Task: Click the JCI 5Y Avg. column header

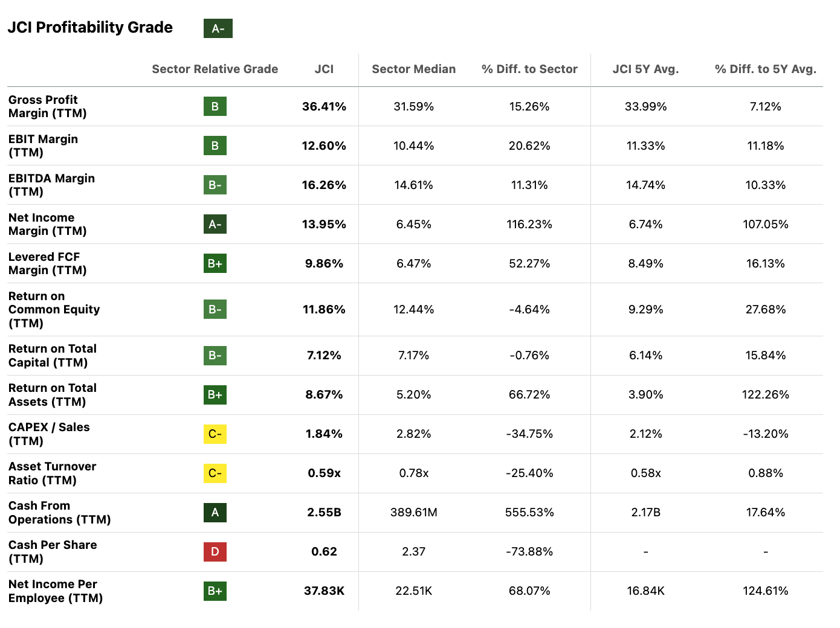Action: (645, 69)
